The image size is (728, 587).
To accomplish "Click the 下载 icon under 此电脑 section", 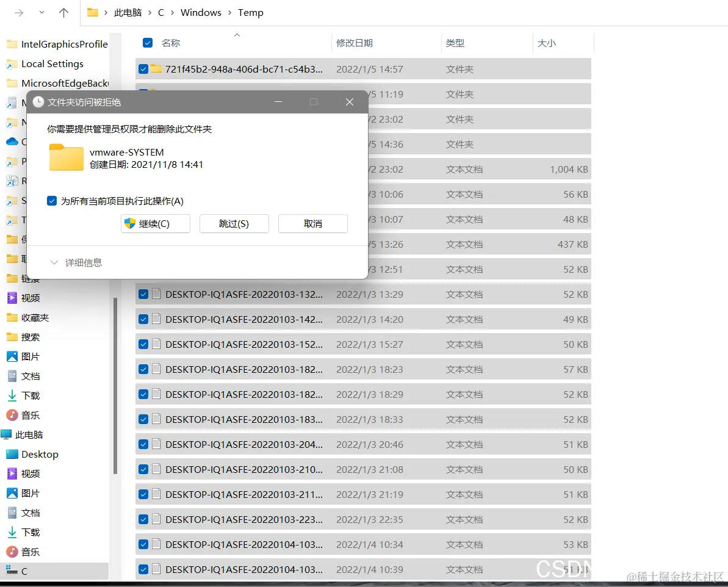I will coord(12,531).
